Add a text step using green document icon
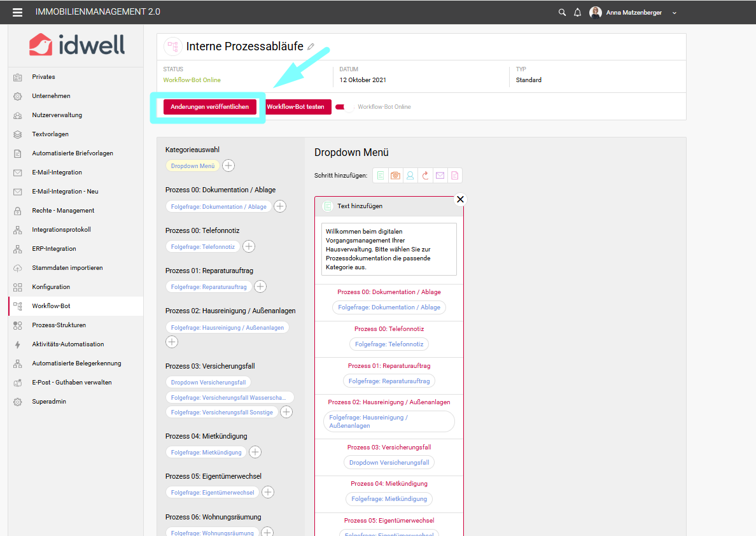756x536 pixels. 381,176
